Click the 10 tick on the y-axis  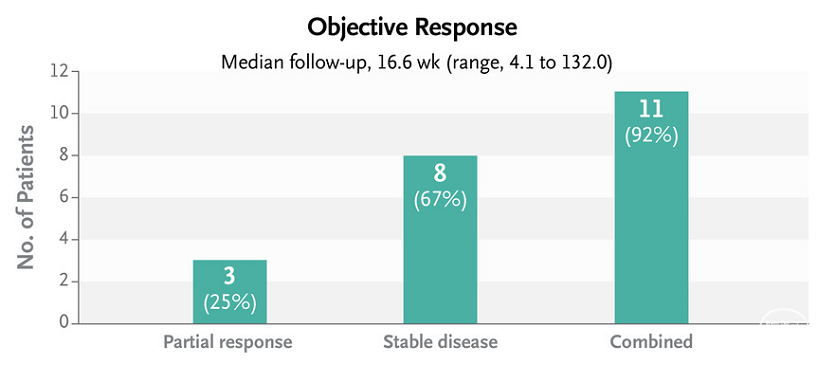[60, 113]
